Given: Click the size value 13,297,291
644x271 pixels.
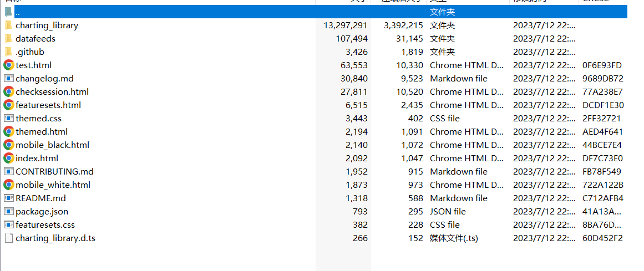Looking at the screenshot, I should [346, 25].
